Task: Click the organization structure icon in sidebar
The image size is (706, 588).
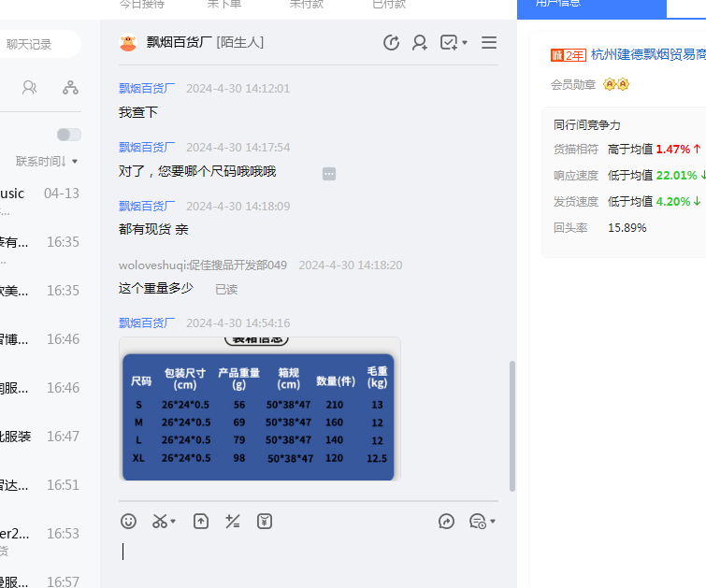Action: tap(70, 88)
